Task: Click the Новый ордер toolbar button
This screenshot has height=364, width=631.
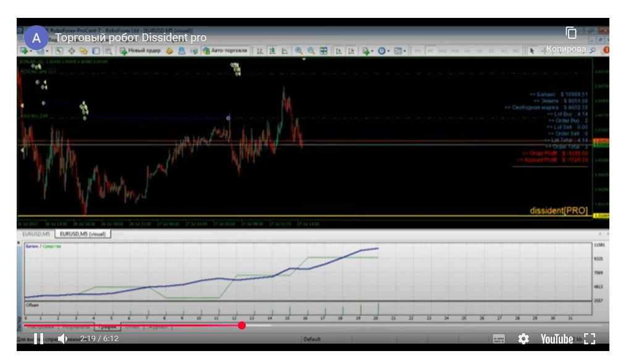Action: [x=140, y=51]
